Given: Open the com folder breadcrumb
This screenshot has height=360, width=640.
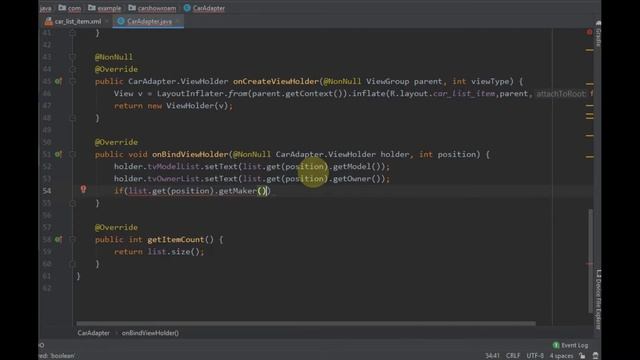Looking at the screenshot, I should [x=70, y=8].
